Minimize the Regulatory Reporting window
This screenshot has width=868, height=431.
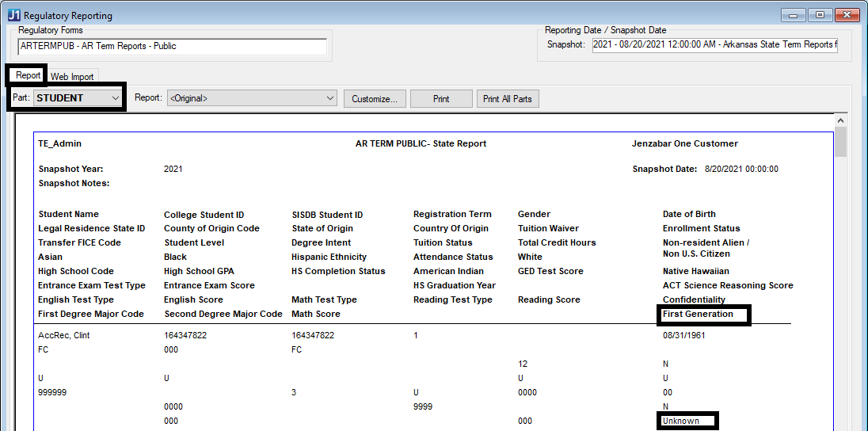coord(793,15)
